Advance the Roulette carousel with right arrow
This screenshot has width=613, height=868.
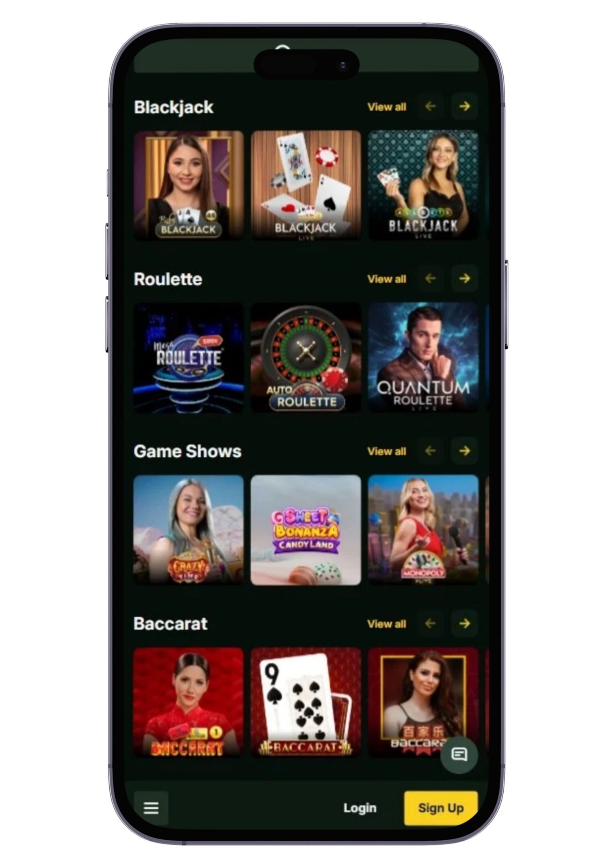point(465,278)
